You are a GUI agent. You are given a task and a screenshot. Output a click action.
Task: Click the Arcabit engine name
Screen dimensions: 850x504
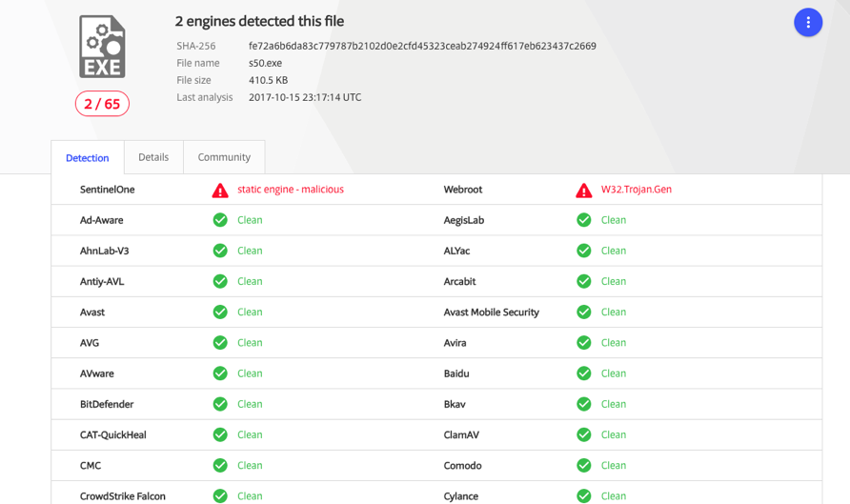(459, 281)
